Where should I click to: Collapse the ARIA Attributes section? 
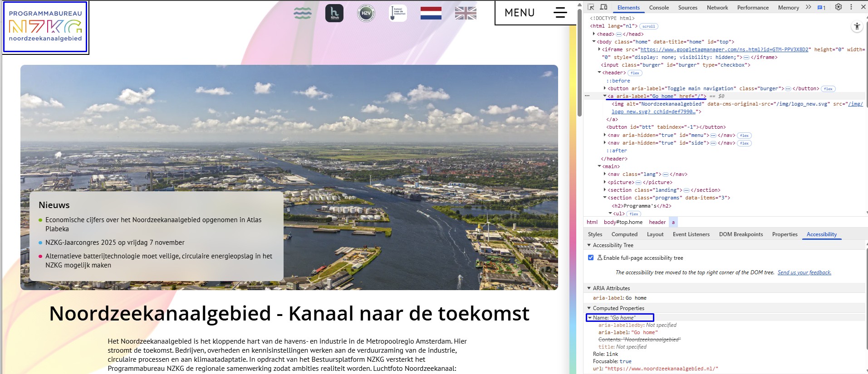(x=589, y=288)
